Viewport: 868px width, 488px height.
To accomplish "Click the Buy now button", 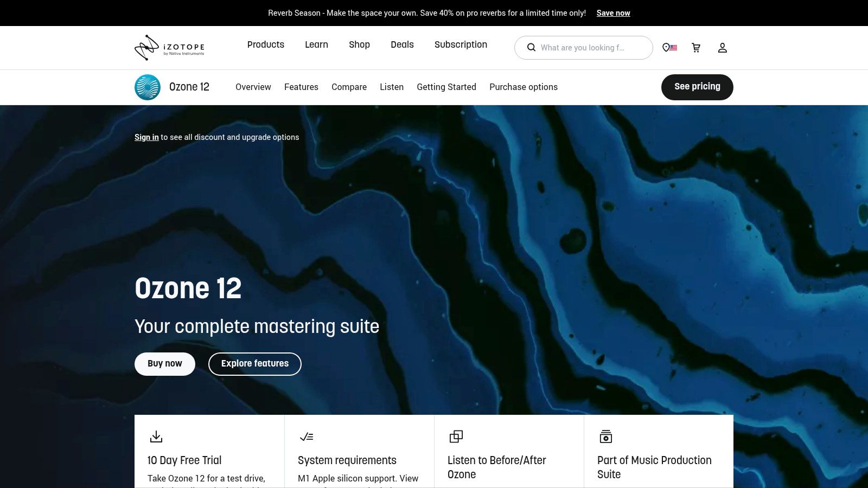I will [165, 364].
